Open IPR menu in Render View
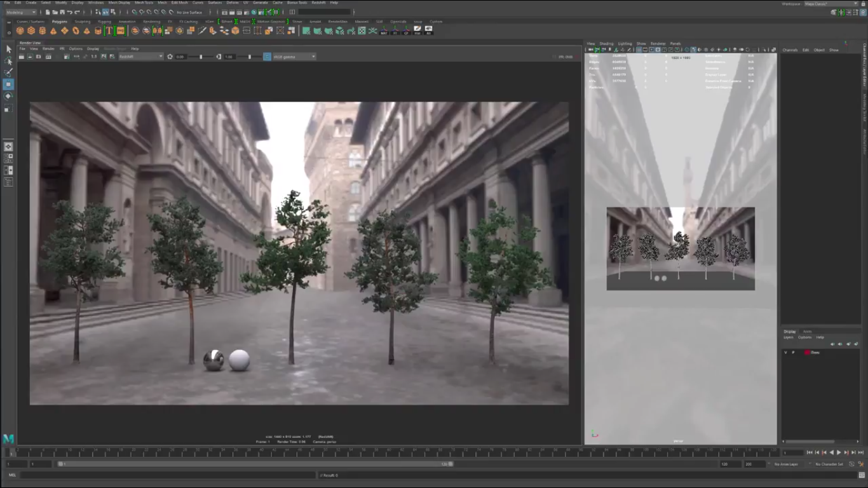This screenshot has width=868, height=488. (62, 48)
